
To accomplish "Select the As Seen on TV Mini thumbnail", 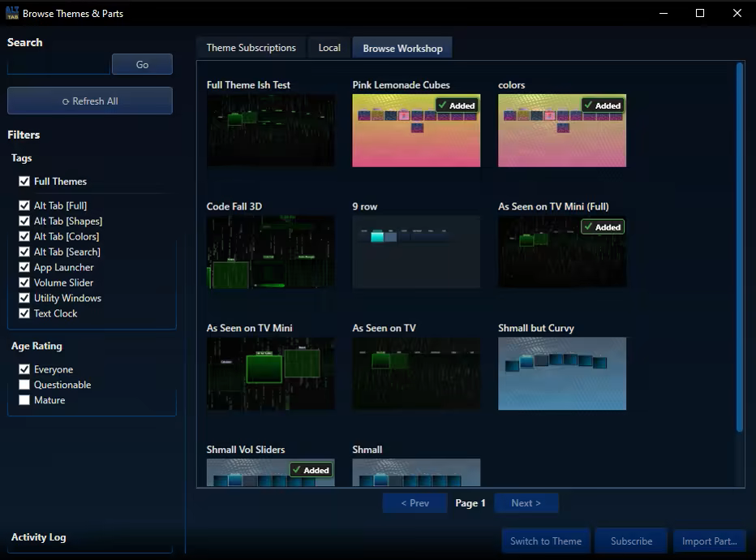I will pyautogui.click(x=270, y=373).
